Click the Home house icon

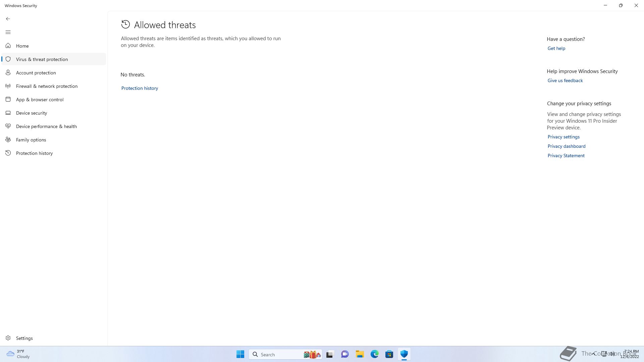[x=8, y=46]
